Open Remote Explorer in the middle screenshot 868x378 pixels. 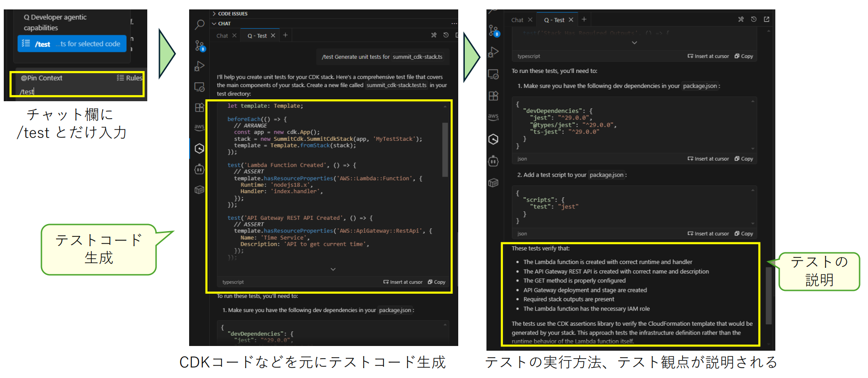tap(199, 87)
